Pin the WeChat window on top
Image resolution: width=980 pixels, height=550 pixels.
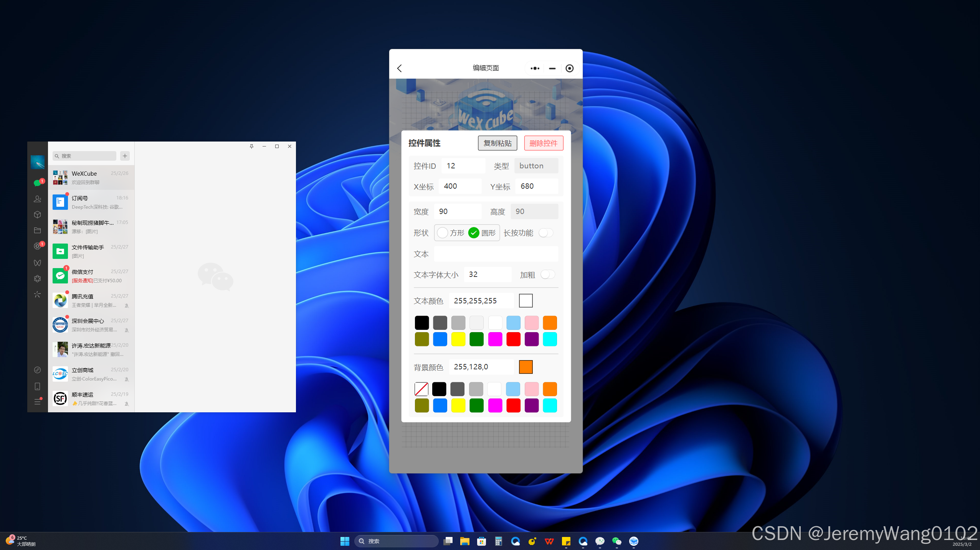pos(251,146)
